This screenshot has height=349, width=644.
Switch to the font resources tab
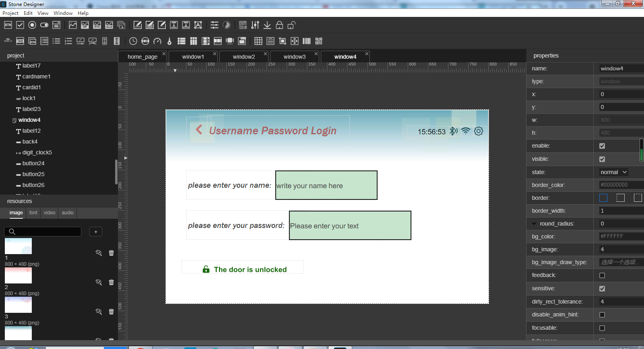click(33, 213)
